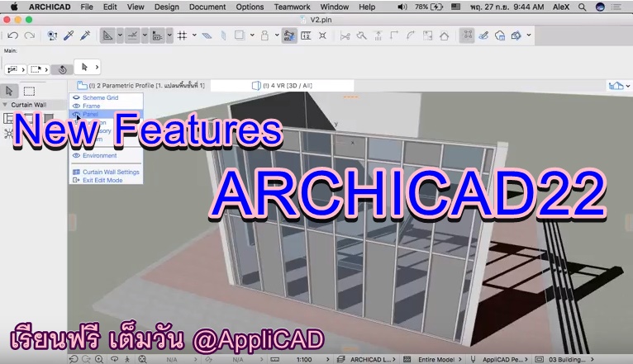Click the Resize square icon
Viewport: 633px width, 364px height.
[x=427, y=35]
